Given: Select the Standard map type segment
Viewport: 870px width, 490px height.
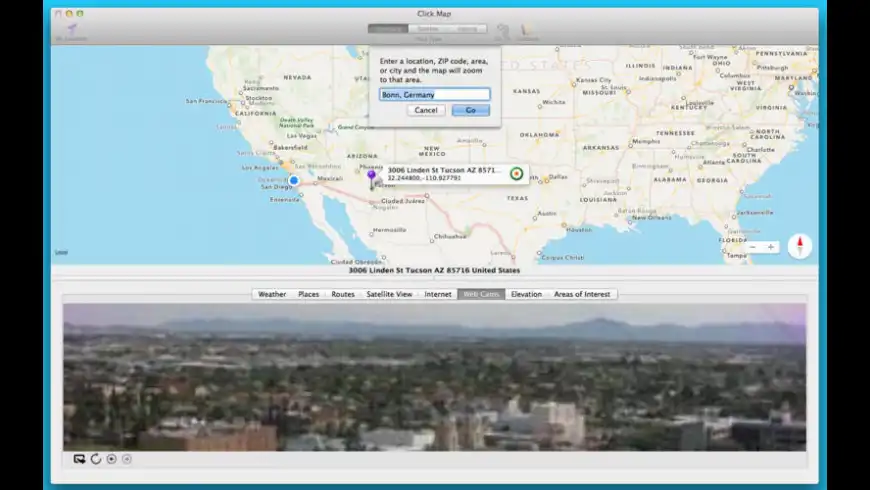Looking at the screenshot, I should [x=388, y=29].
